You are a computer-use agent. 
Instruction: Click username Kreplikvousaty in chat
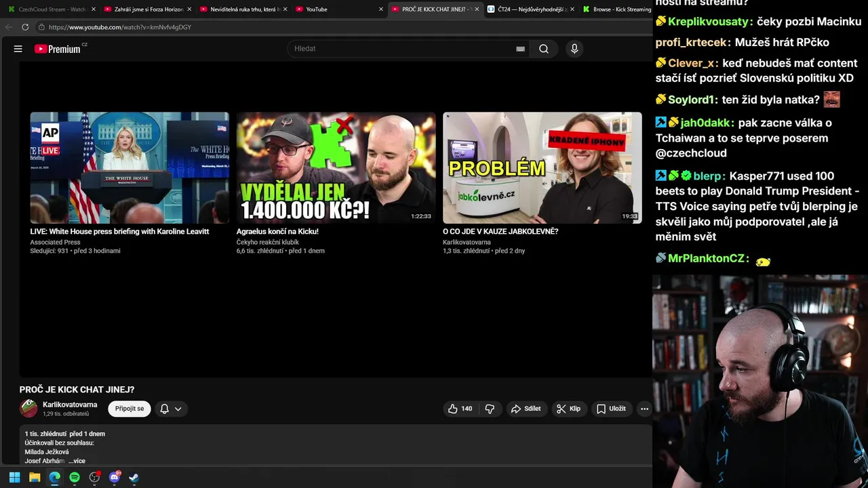(709, 22)
